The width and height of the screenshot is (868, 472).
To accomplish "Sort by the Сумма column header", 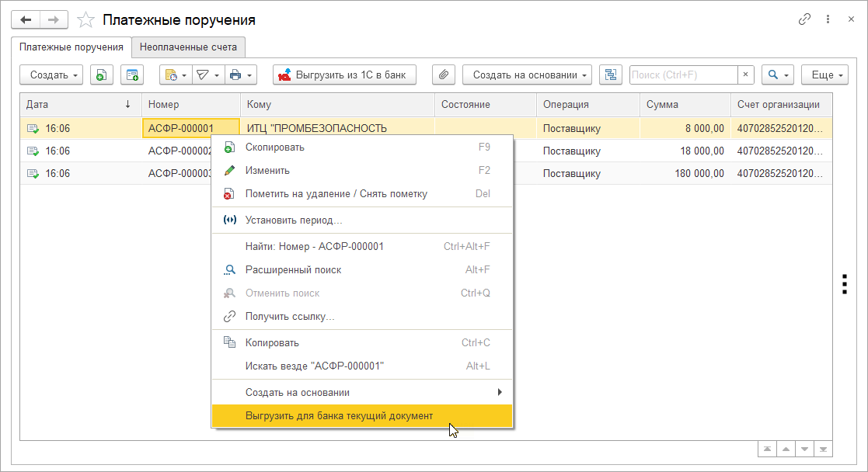I will click(662, 104).
